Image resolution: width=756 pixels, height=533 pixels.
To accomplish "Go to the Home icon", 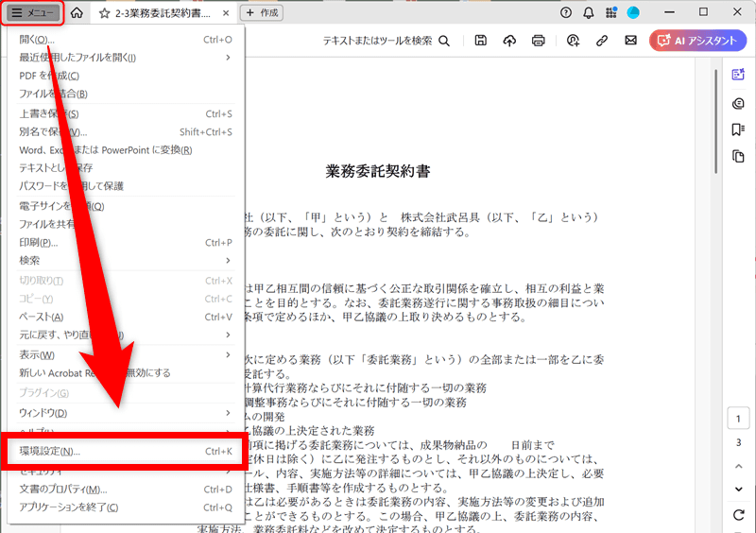I will tap(77, 13).
